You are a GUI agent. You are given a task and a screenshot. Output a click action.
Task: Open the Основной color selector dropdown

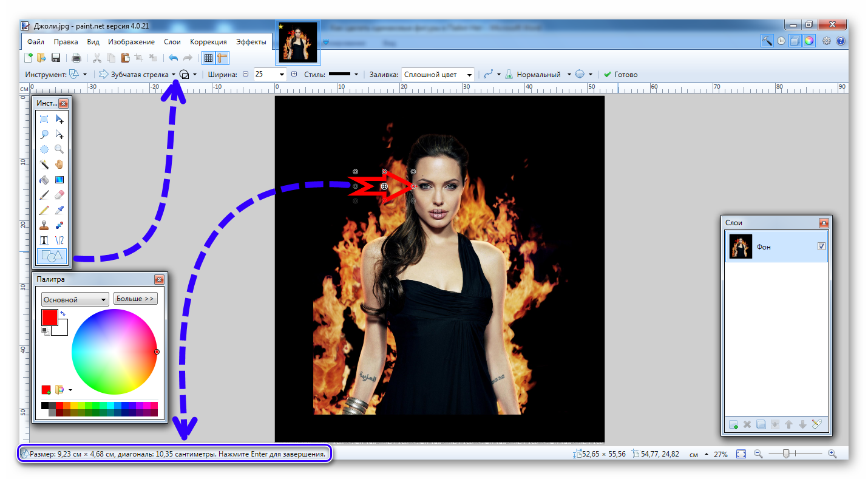pos(75,299)
